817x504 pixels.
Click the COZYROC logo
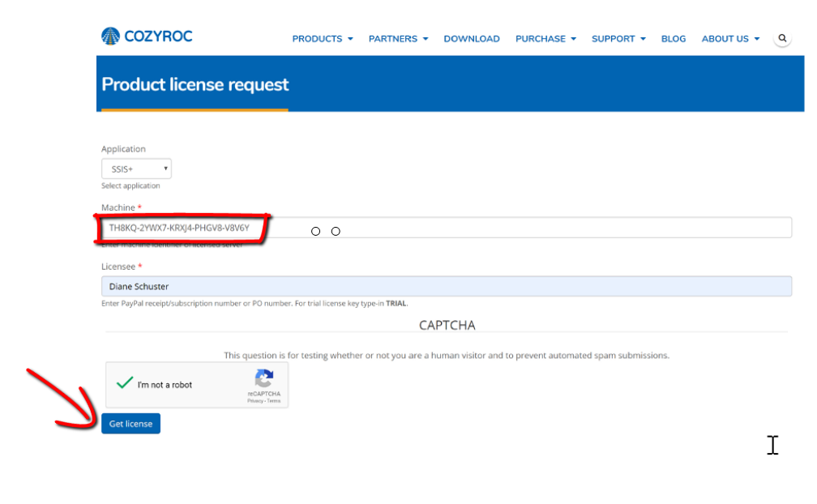click(x=147, y=36)
